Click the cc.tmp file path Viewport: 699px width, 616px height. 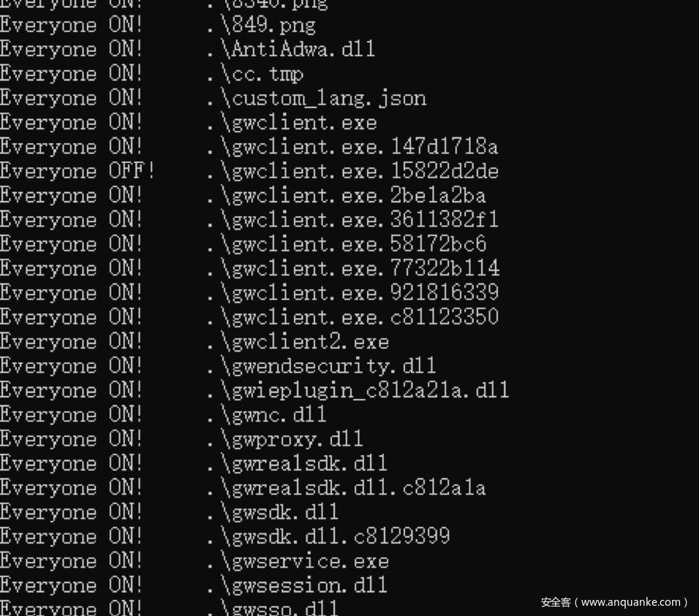[x=255, y=74]
